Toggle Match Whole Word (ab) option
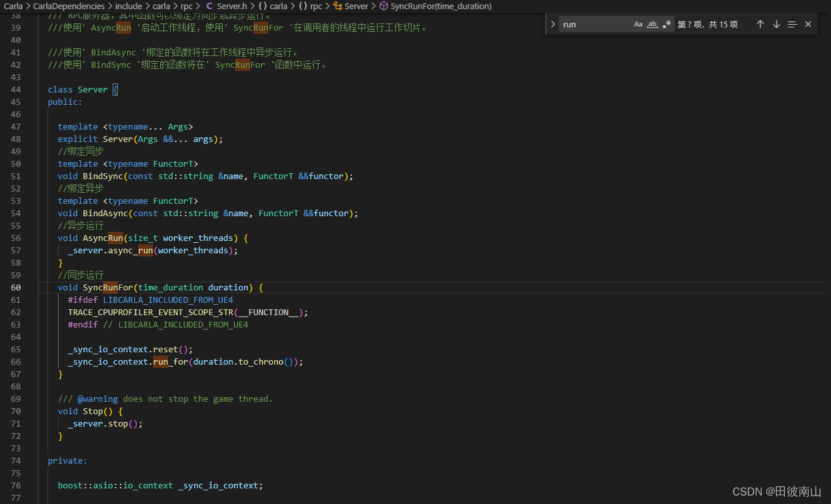 653,24
